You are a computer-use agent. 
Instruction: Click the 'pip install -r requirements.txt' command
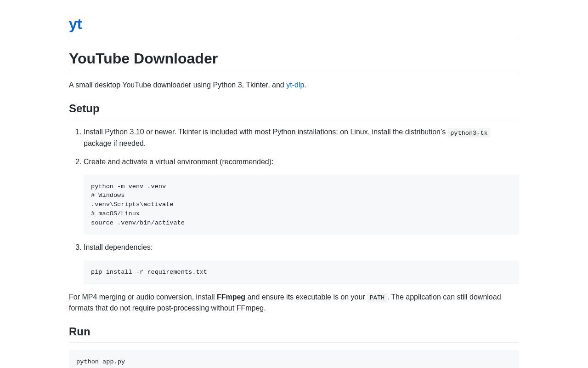[149, 272]
